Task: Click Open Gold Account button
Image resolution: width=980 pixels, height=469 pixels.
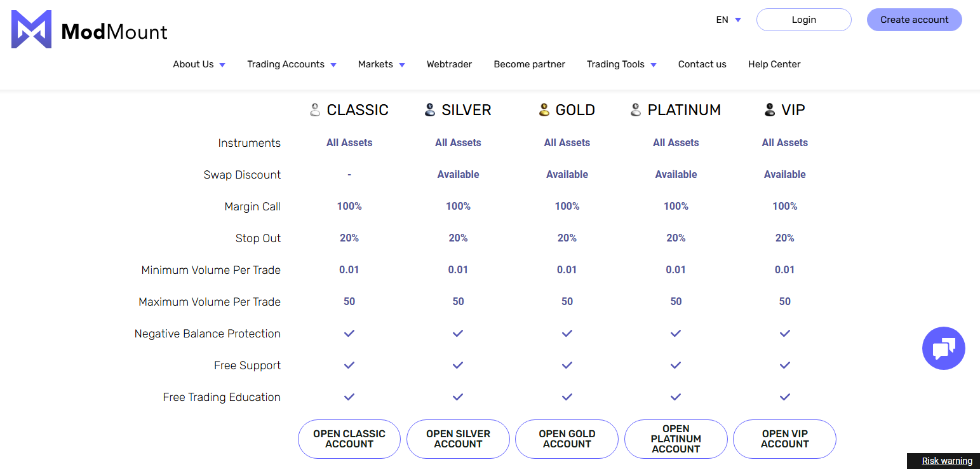Action: coord(567,439)
